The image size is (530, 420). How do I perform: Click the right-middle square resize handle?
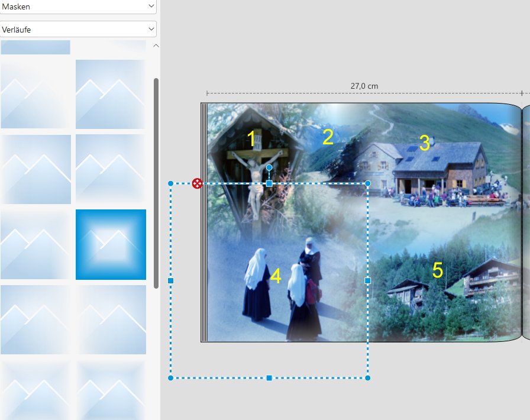(x=368, y=280)
